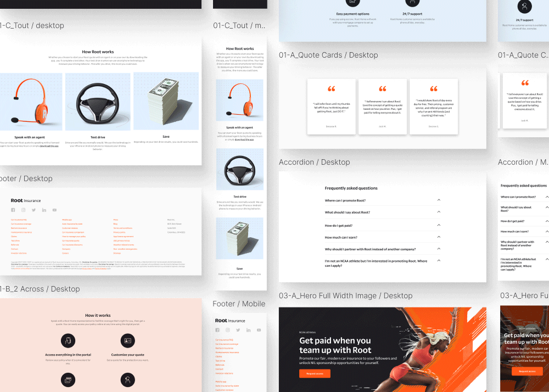Click Instagram icon in Footer / Mobile frame
Viewport: 549px width, 392px height.
[228, 330]
